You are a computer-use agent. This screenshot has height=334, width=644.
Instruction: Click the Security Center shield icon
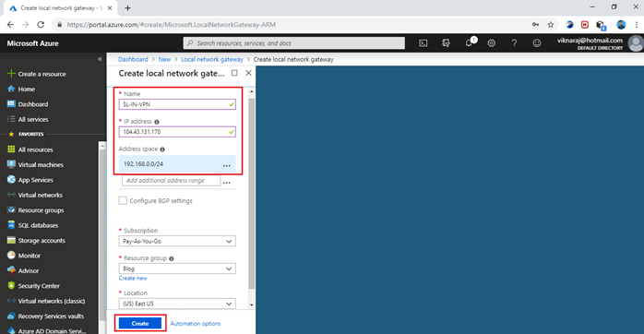click(x=11, y=285)
